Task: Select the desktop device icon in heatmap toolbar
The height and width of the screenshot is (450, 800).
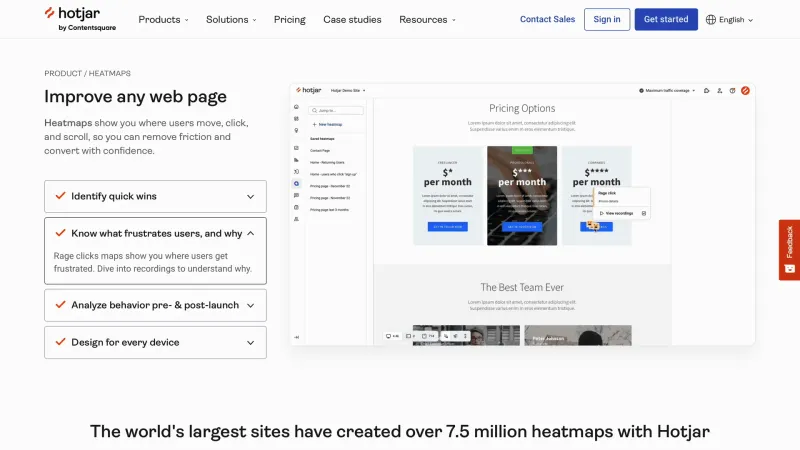Action: (388, 336)
